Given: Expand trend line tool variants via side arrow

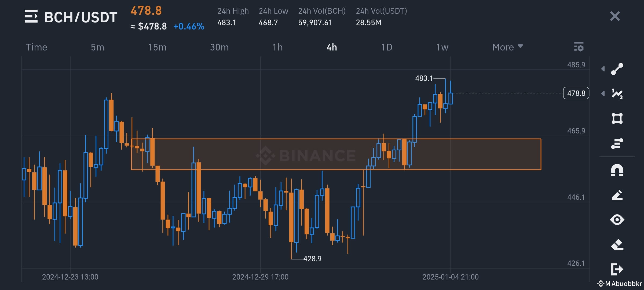Looking at the screenshot, I should [603, 68].
